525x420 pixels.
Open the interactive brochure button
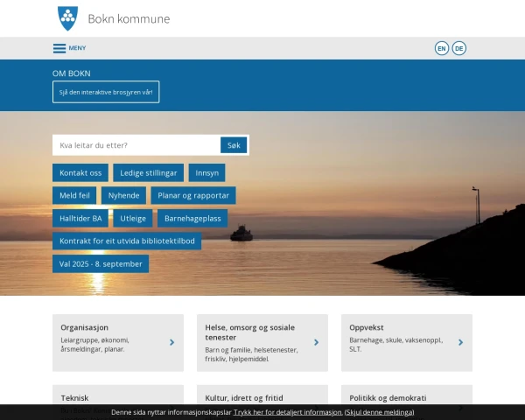click(106, 92)
